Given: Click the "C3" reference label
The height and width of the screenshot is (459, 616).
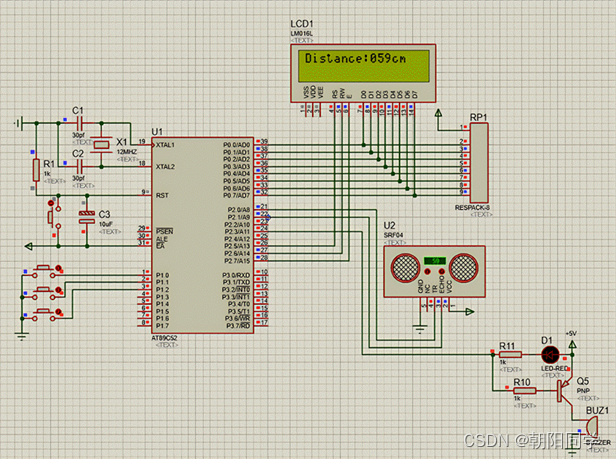Looking at the screenshot, I should click(x=104, y=214).
